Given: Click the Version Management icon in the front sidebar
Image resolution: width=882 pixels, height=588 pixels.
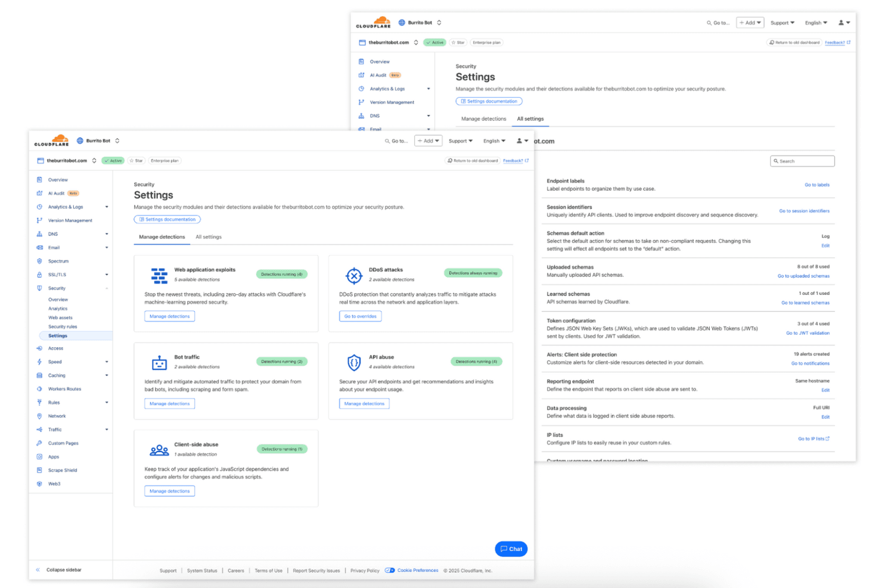Looking at the screenshot, I should pos(39,220).
